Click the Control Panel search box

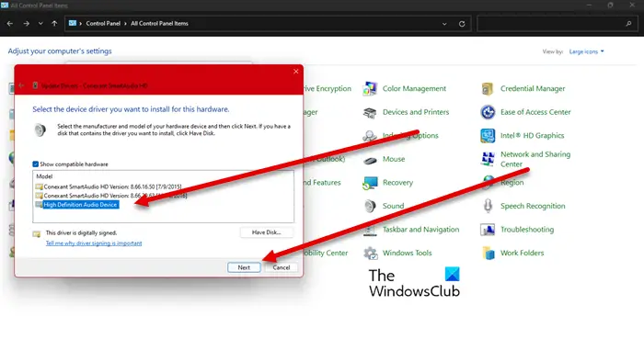click(x=557, y=24)
